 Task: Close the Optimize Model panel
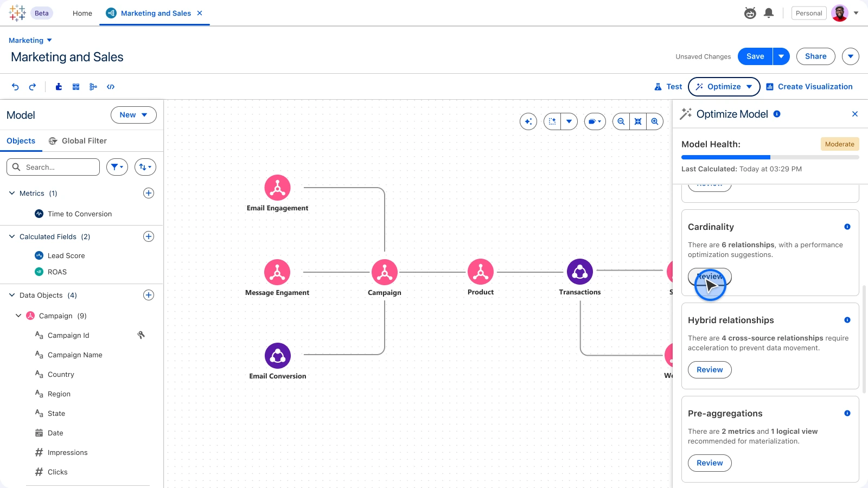tap(855, 114)
